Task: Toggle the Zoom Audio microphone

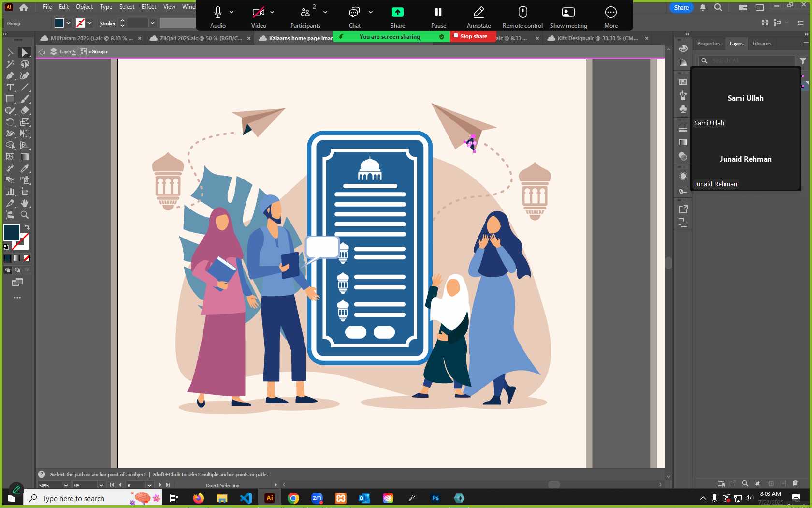Action: click(218, 17)
